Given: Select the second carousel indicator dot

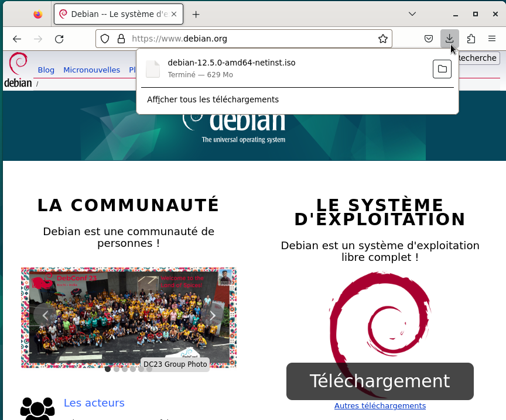Looking at the screenshot, I should 116,369.
